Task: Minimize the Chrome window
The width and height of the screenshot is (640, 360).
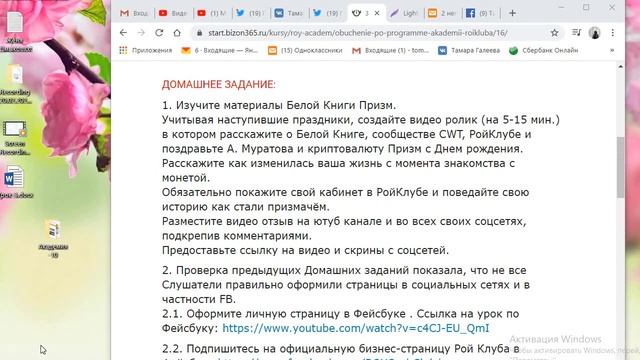Action: tap(561, 7)
